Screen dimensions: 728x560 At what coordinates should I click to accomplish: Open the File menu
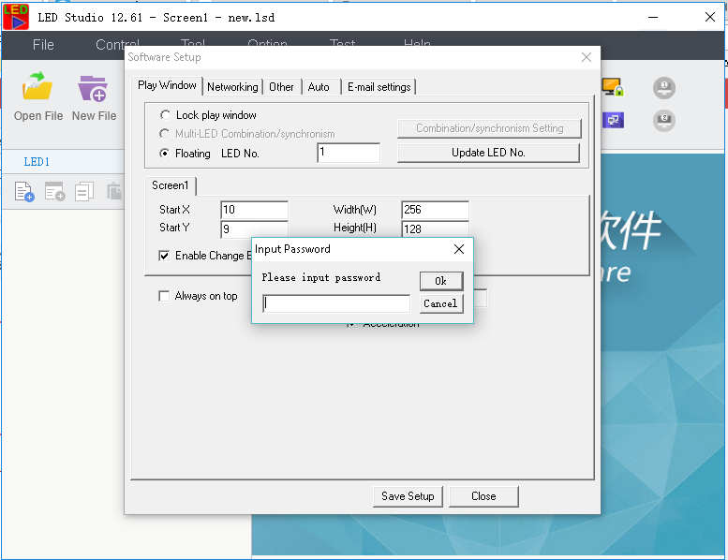pos(43,45)
